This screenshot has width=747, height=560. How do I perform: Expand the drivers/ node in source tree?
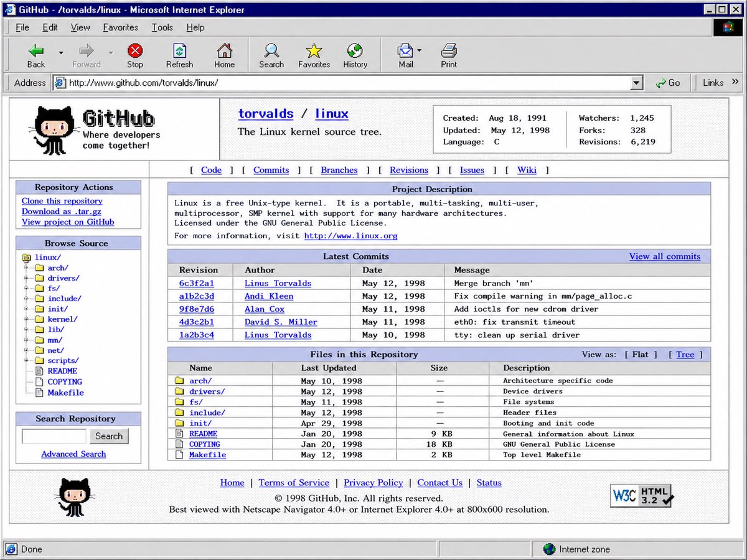[27, 278]
